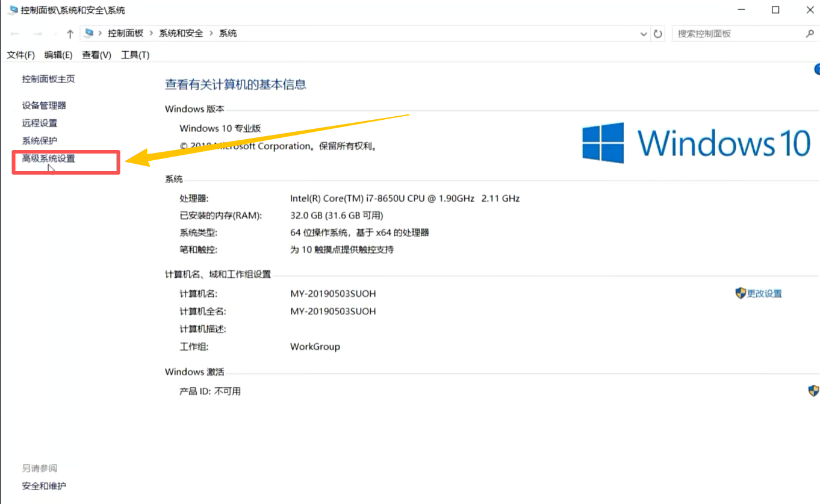
Task: Click the shield icon in Windows 激活 section
Action: (813, 391)
